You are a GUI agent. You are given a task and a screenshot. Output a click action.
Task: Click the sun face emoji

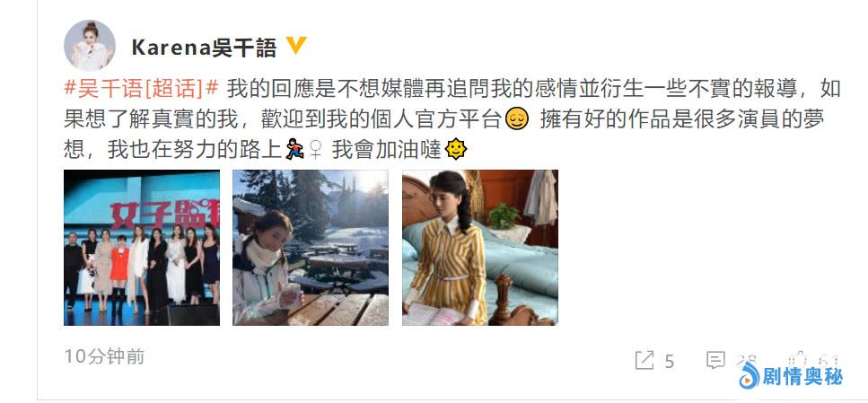(456, 150)
